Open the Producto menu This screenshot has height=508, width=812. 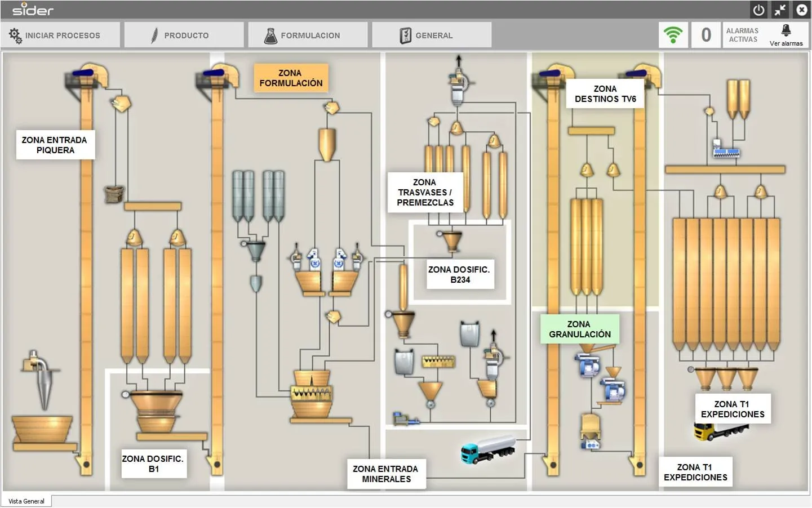(184, 35)
